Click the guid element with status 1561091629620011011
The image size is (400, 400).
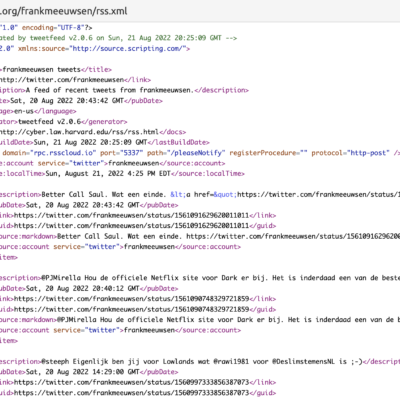(x=138, y=226)
